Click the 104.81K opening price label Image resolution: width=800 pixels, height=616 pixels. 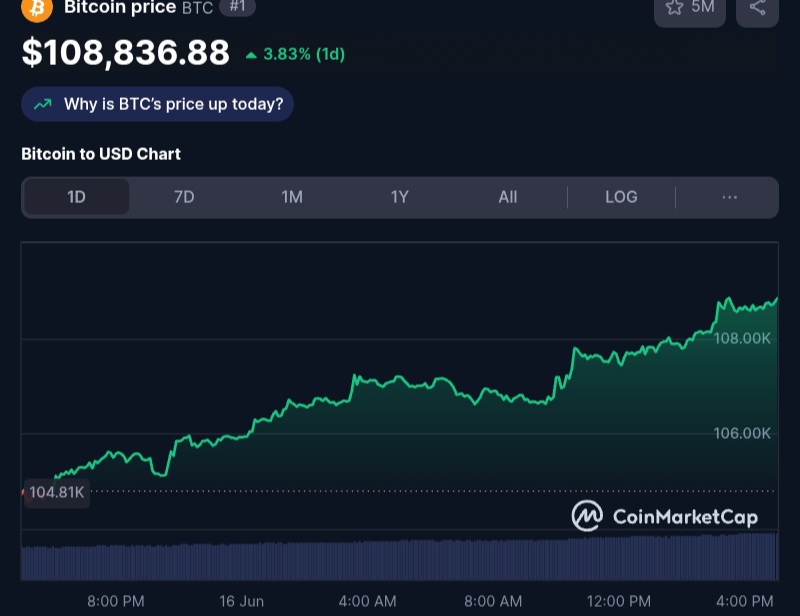[x=57, y=492]
